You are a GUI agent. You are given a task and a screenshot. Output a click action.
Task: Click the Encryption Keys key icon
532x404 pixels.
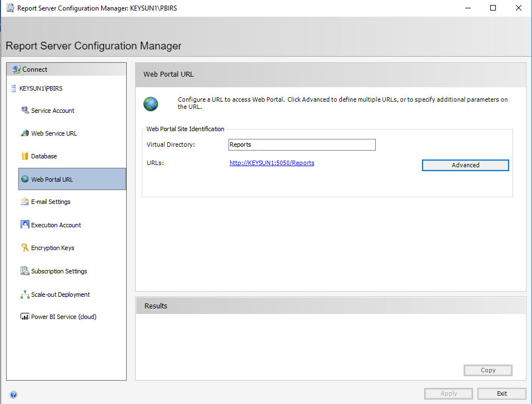pyautogui.click(x=24, y=248)
